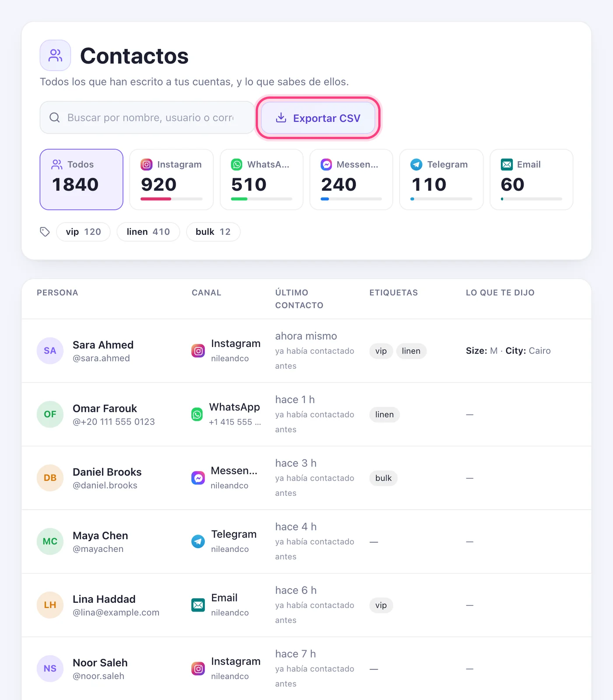Viewport: 613px width, 700px height.
Task: Filter by the Messenger 240 card
Action: 351,180
